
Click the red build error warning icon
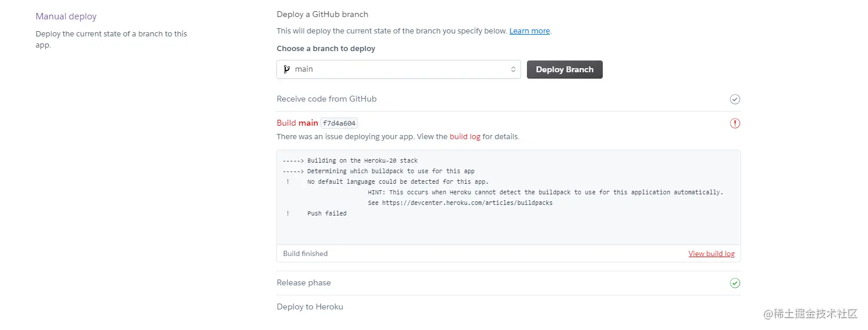[x=735, y=123]
